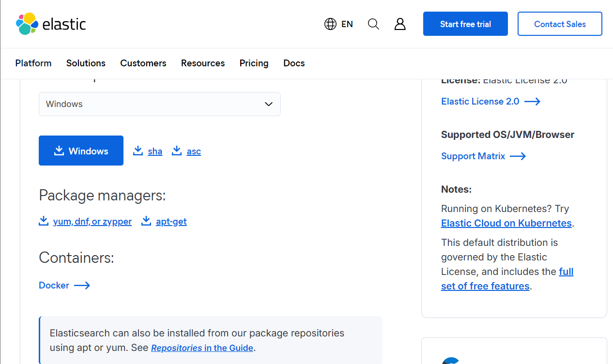The width and height of the screenshot is (613, 364).
Task: Open the language selector globe icon
Action: pyautogui.click(x=330, y=24)
